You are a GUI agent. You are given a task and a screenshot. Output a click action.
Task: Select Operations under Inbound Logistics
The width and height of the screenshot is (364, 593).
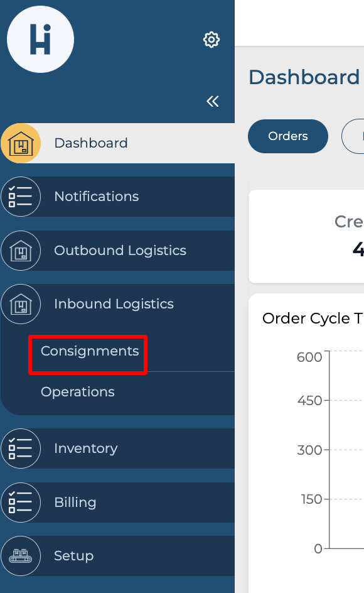coord(77,392)
